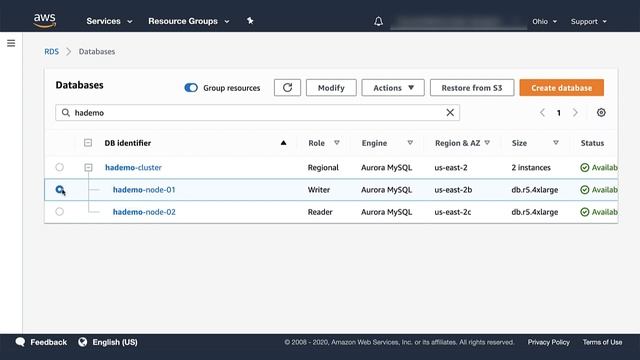Click the us-east-2b cell
The width and height of the screenshot is (640, 360).
(x=453, y=190)
